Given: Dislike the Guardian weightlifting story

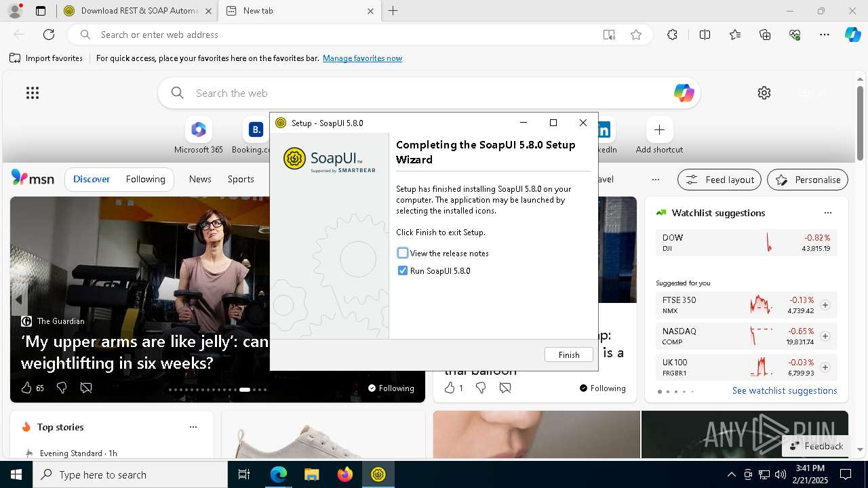Looking at the screenshot, I should pyautogui.click(x=62, y=388).
